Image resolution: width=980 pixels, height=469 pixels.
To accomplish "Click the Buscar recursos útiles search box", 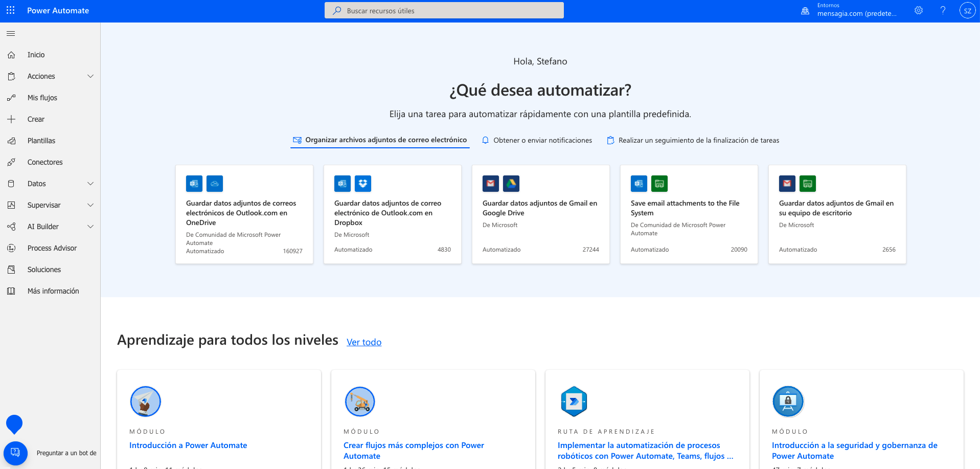I will (x=444, y=11).
